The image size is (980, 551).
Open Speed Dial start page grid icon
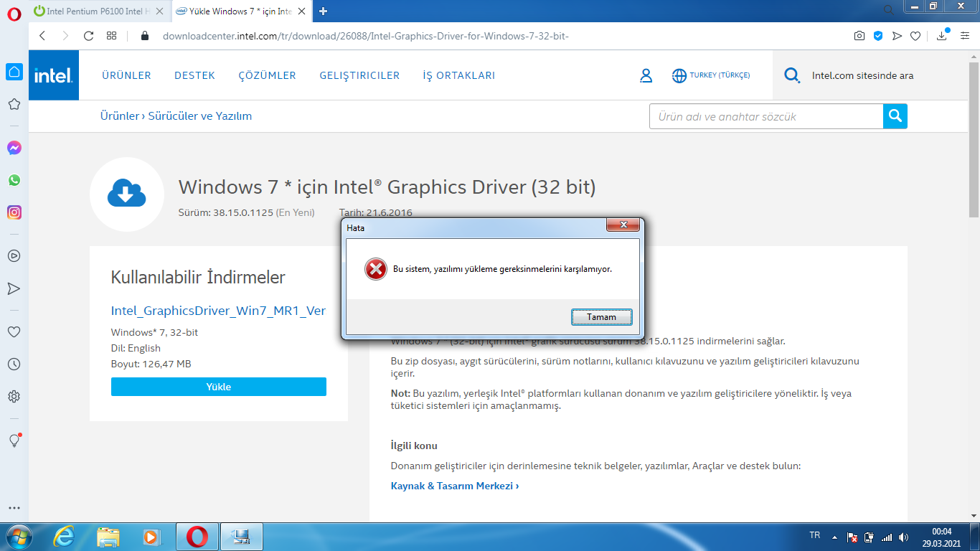[x=112, y=36]
